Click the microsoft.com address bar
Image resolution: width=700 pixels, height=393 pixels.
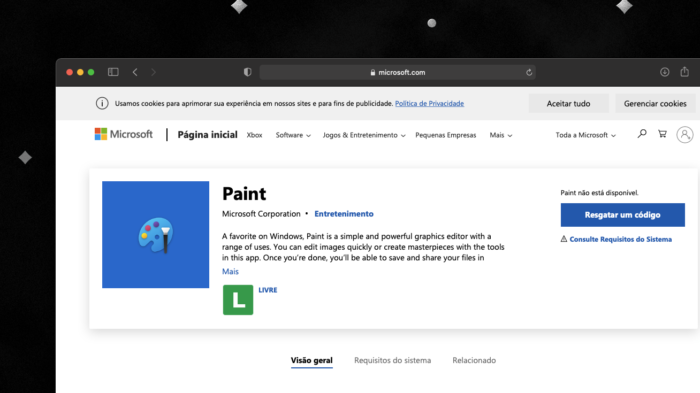pyautogui.click(x=397, y=72)
